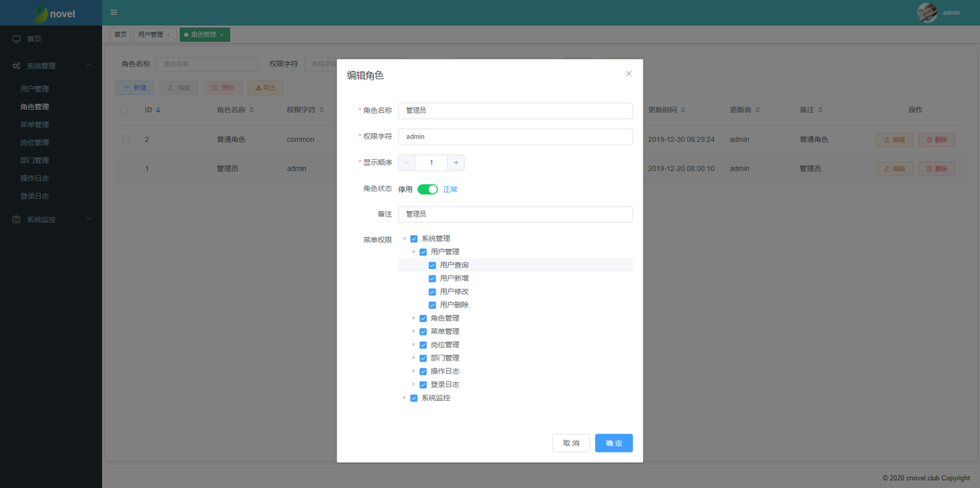Uncheck 登录日志 permission checkbox
Viewport: 980px width, 488px height.
[x=423, y=385]
